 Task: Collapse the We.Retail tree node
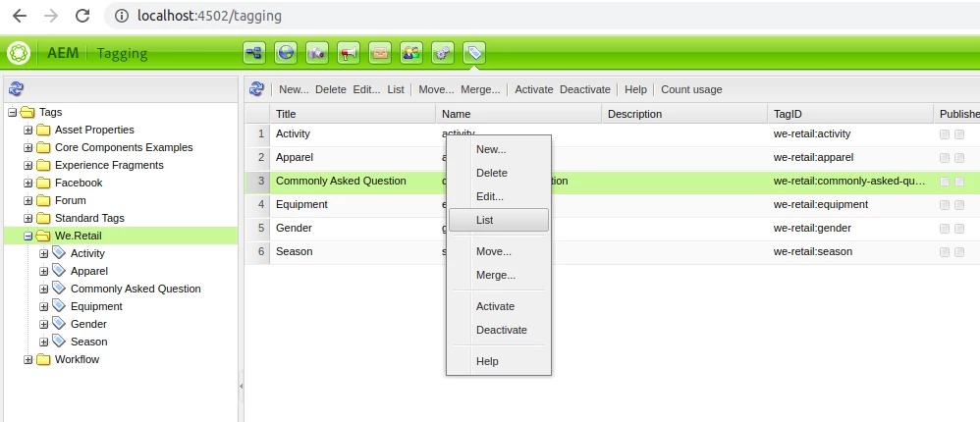tap(28, 236)
